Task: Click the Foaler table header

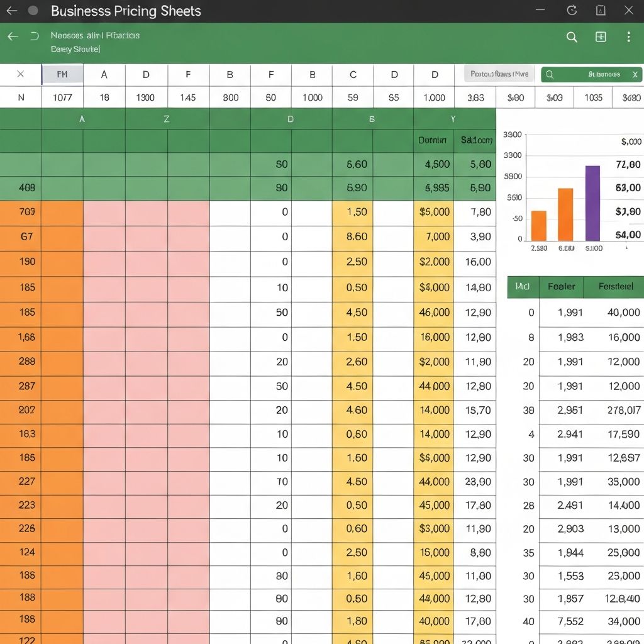Action: (561, 287)
